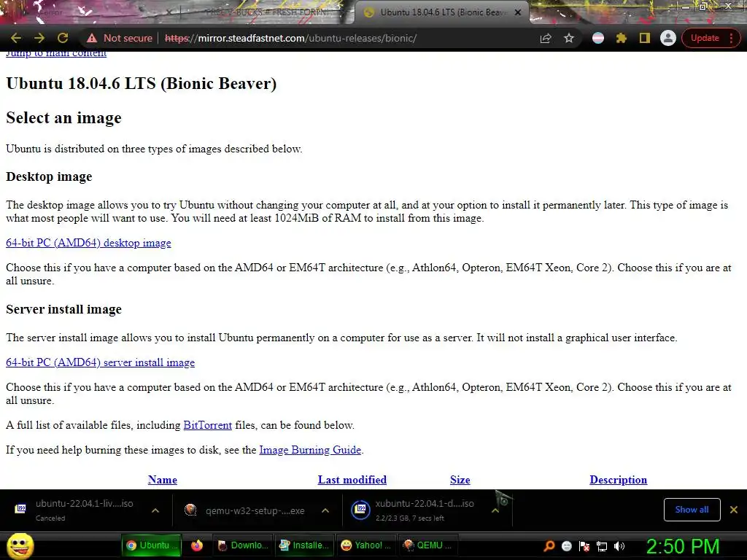Open the flag with red X tray icon
The image size is (747, 560).
pyautogui.click(x=584, y=546)
